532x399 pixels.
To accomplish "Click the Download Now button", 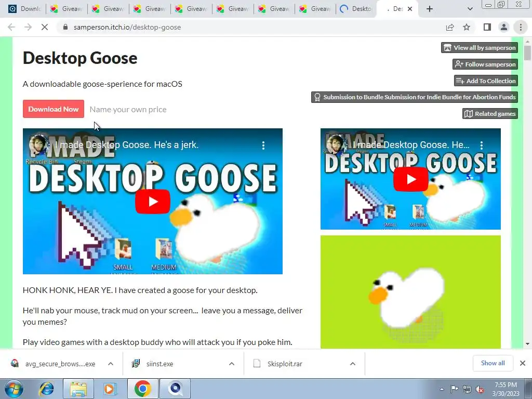I will click(54, 109).
